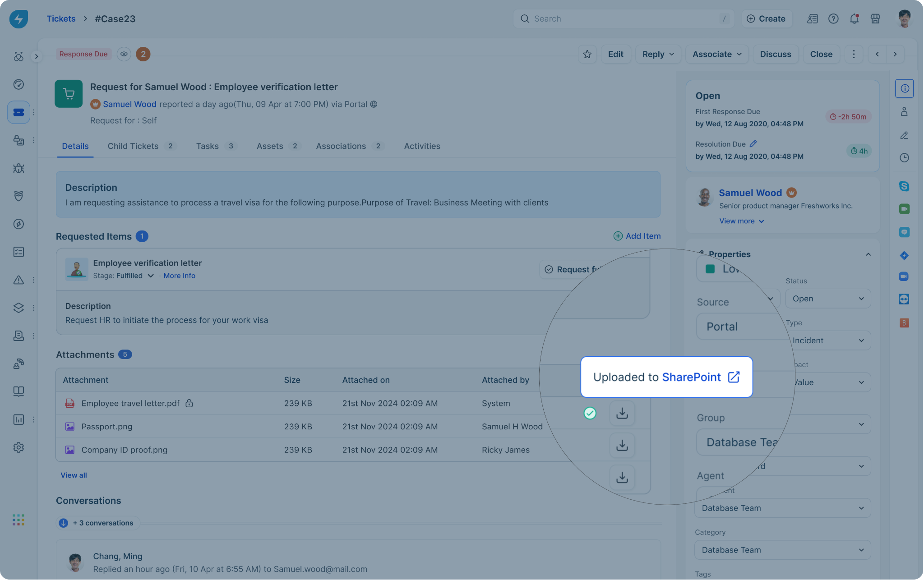Toggle the ticket info panel icon
The width and height of the screenshot is (924, 580).
(904, 88)
